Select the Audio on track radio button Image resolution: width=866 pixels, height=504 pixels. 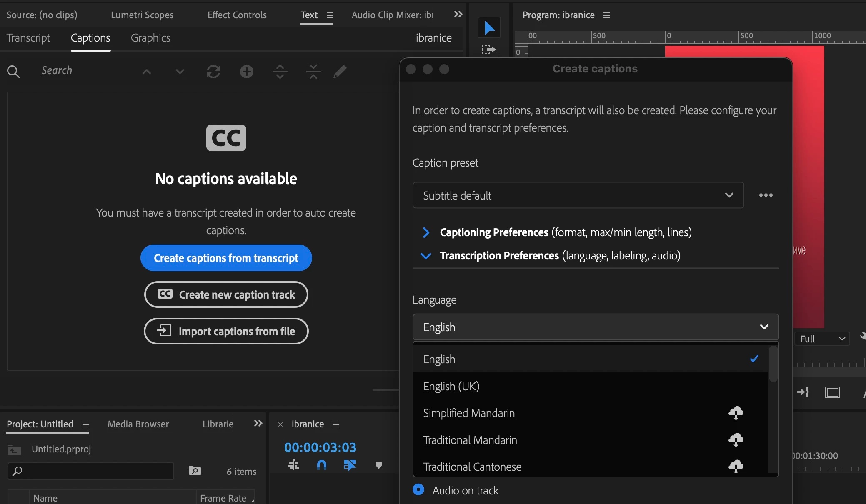tap(418, 490)
